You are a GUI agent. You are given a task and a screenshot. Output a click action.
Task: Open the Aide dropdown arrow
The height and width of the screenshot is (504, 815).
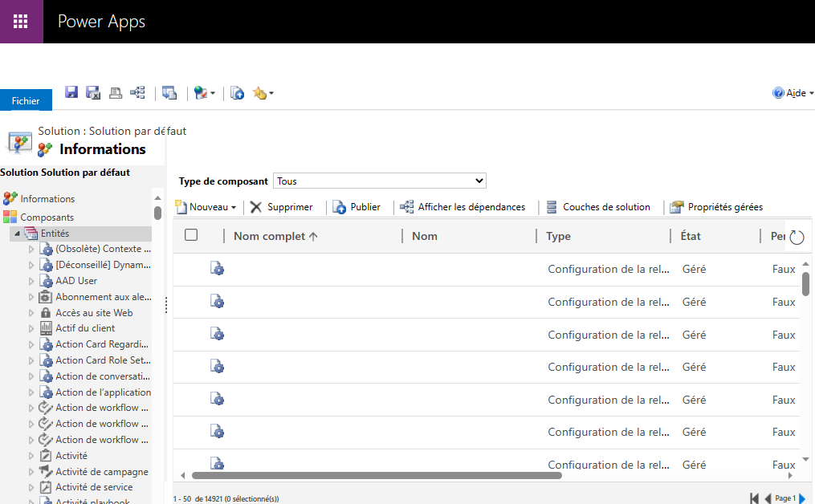point(811,94)
